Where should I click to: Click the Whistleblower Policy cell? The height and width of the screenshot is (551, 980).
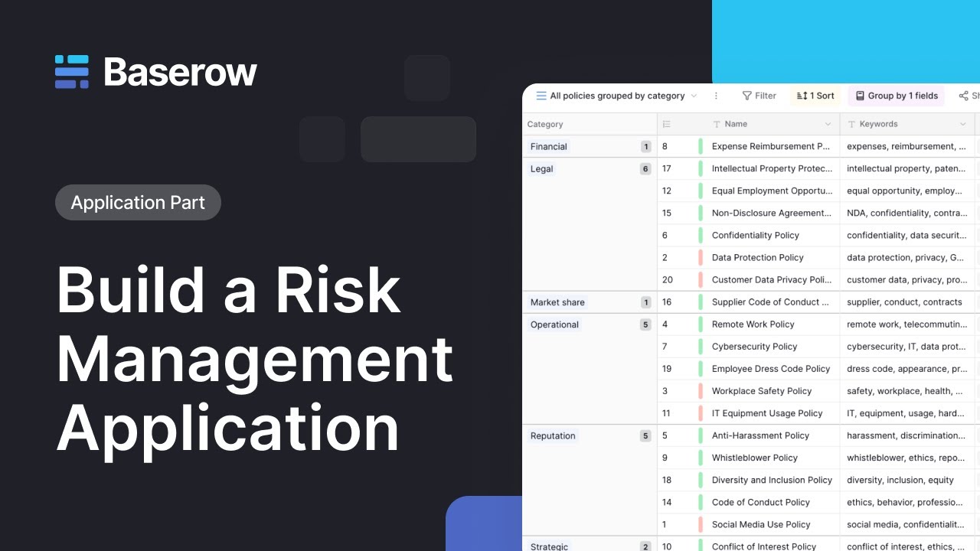772,458
